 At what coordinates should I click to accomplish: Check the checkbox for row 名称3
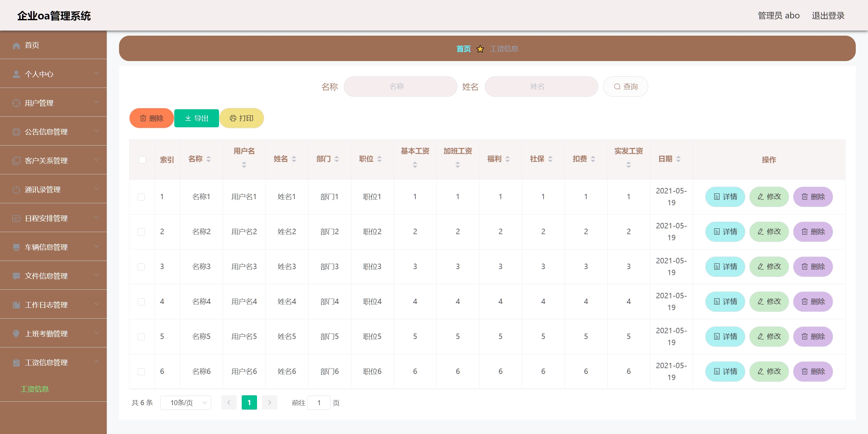[x=141, y=267]
